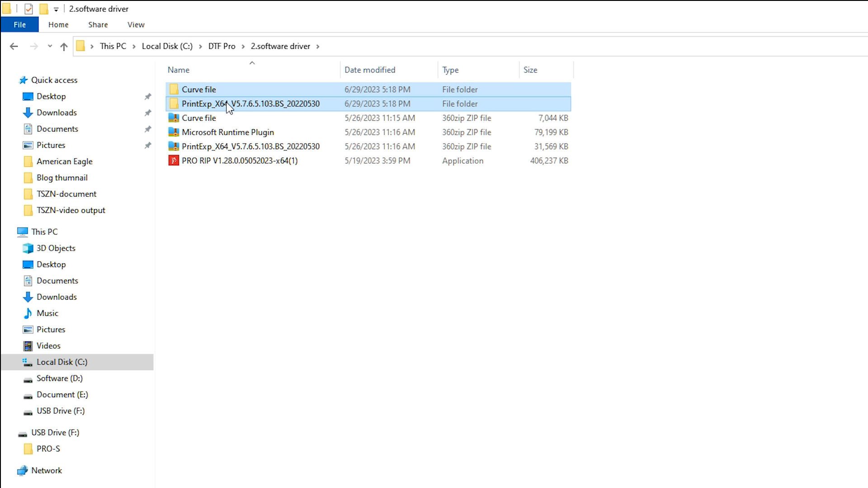Switch to the Home ribbon tab

(x=58, y=24)
